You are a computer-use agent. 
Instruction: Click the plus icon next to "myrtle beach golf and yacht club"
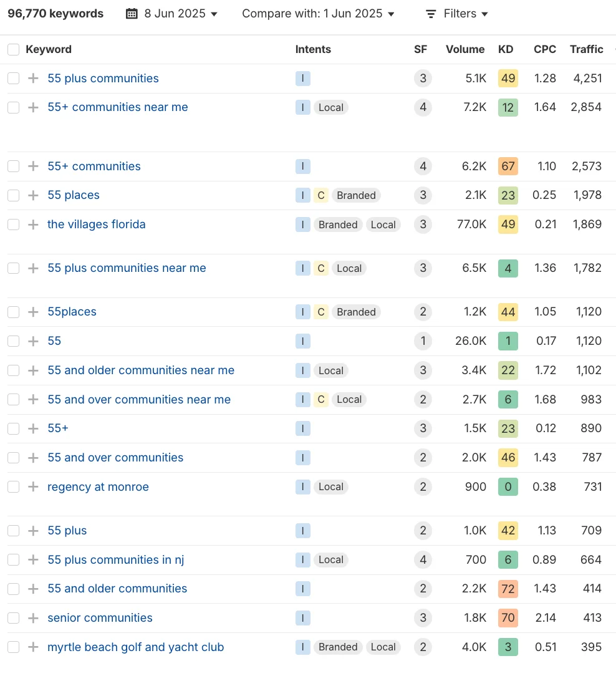(32, 647)
